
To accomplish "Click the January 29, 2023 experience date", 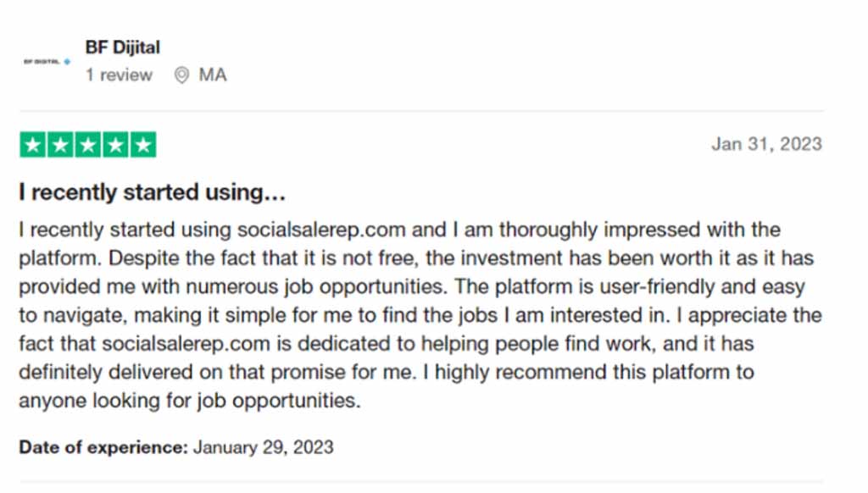I will pos(264,447).
